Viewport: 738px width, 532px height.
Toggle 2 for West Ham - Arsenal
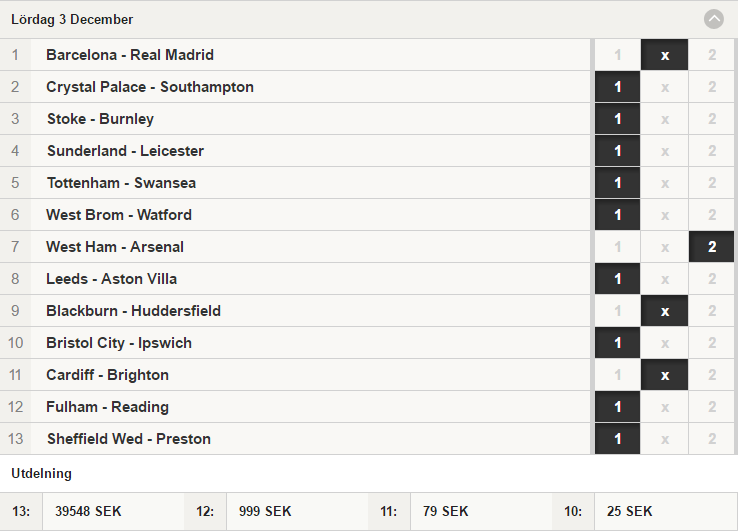pyautogui.click(x=712, y=247)
